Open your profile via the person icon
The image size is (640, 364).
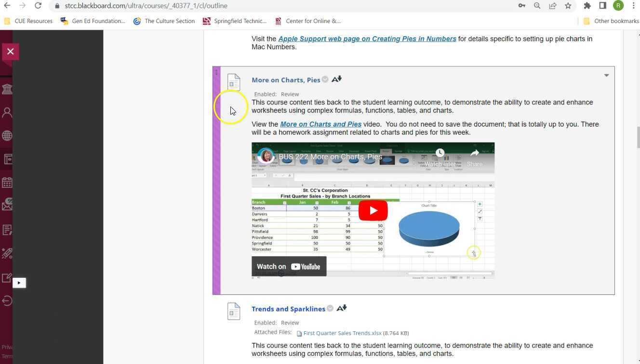click(x=7, y=112)
